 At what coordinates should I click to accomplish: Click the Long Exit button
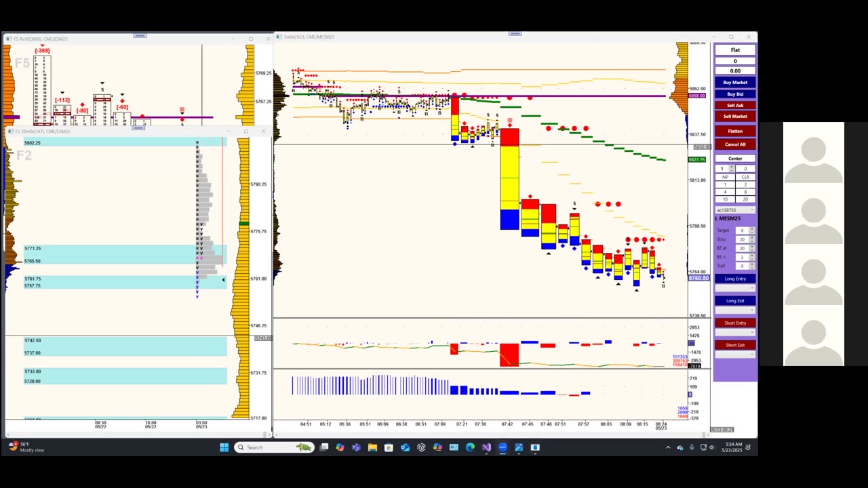pyautogui.click(x=735, y=301)
